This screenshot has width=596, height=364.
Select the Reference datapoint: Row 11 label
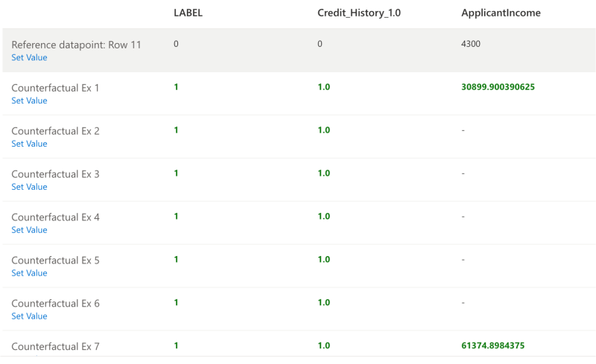click(x=76, y=45)
